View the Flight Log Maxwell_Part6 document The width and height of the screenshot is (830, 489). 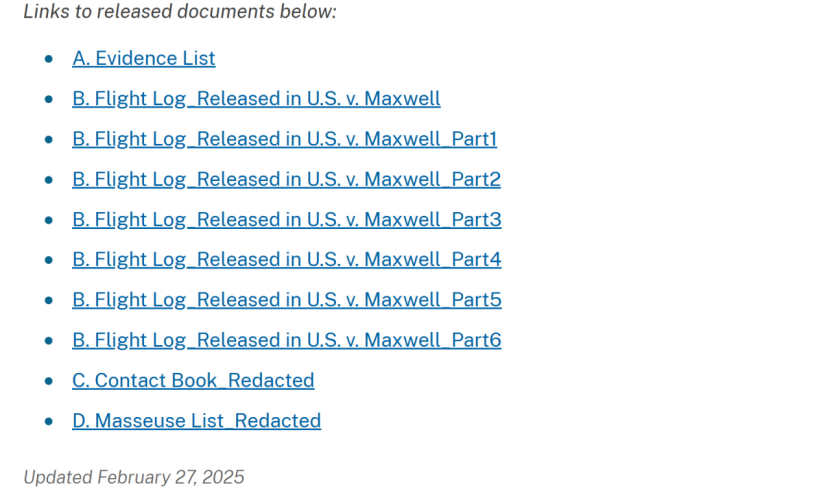[287, 340]
